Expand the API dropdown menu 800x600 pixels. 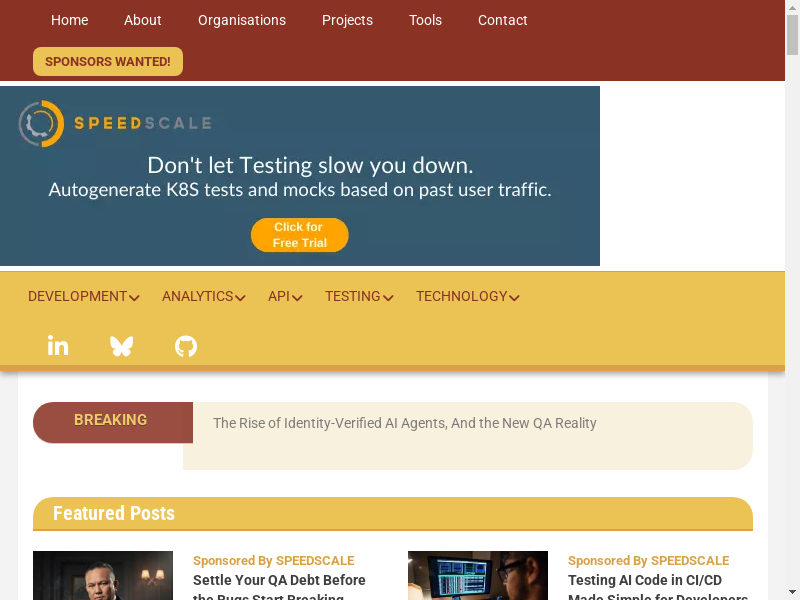pyautogui.click(x=285, y=297)
